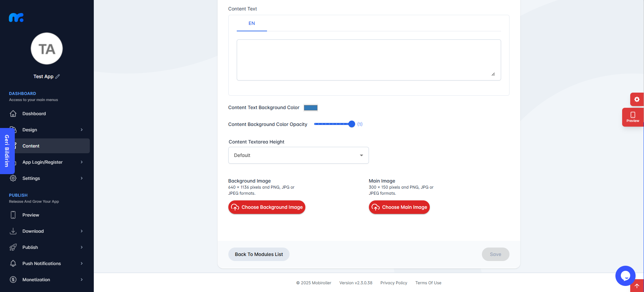Click Choose Background Image button
This screenshot has height=292, width=644.
click(x=267, y=207)
